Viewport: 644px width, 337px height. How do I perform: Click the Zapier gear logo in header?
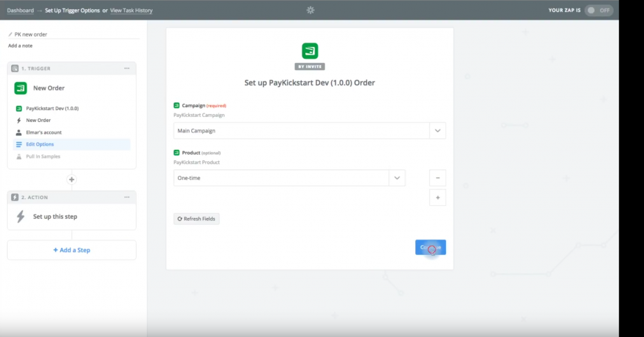(311, 11)
